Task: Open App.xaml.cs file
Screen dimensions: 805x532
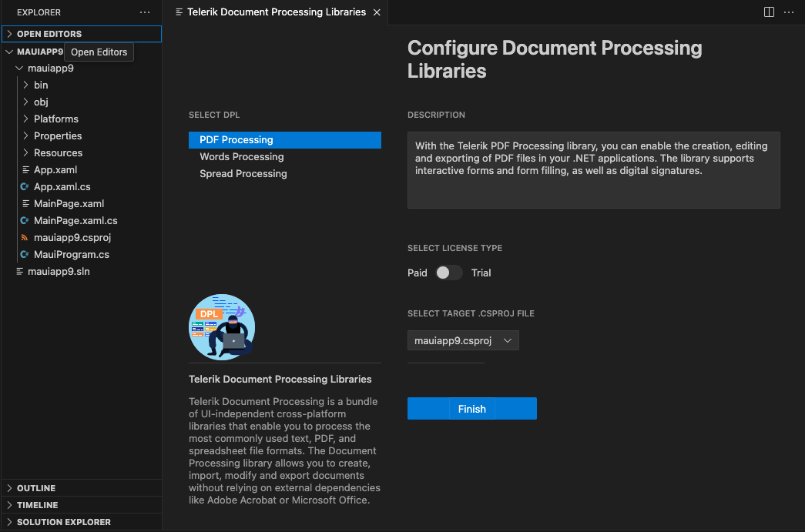Action: [62, 187]
